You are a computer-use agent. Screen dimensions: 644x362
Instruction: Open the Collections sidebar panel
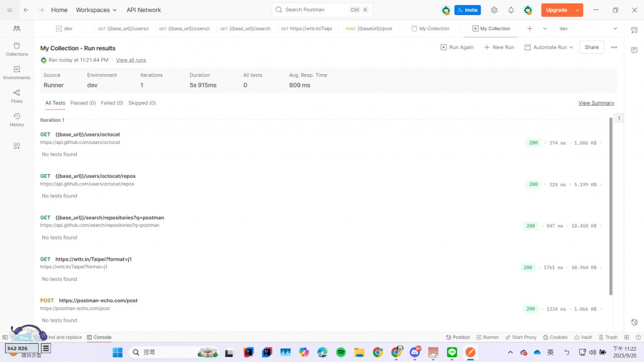tap(16, 49)
